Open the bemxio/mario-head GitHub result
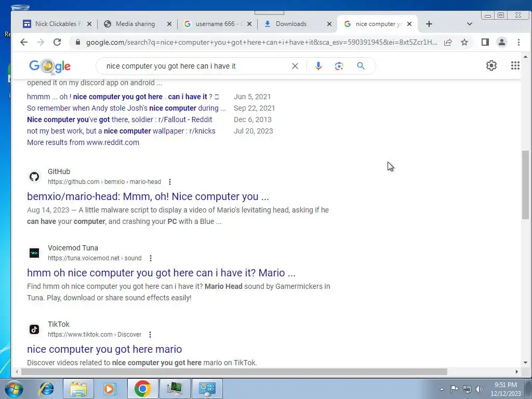This screenshot has width=532, height=399. (148, 196)
